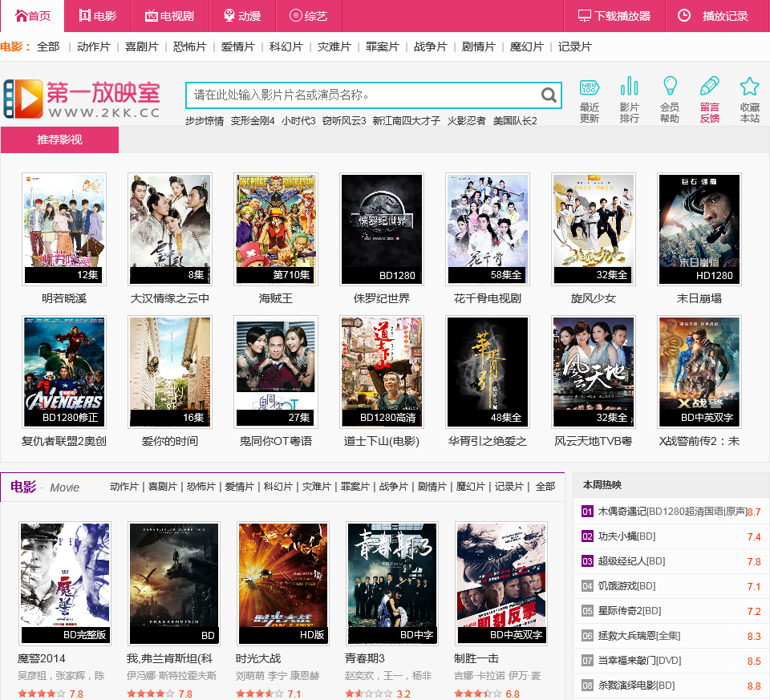The width and height of the screenshot is (770, 700).
Task: Select 战争片 in the Movie section filter
Action: pos(393,487)
